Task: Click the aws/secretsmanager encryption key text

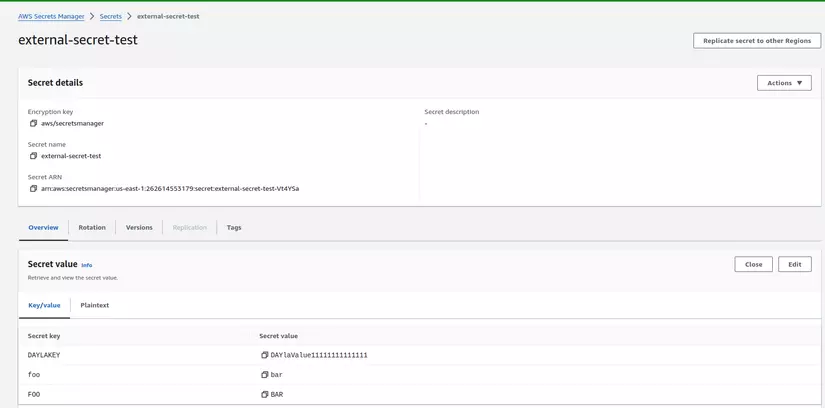Action: pos(72,123)
